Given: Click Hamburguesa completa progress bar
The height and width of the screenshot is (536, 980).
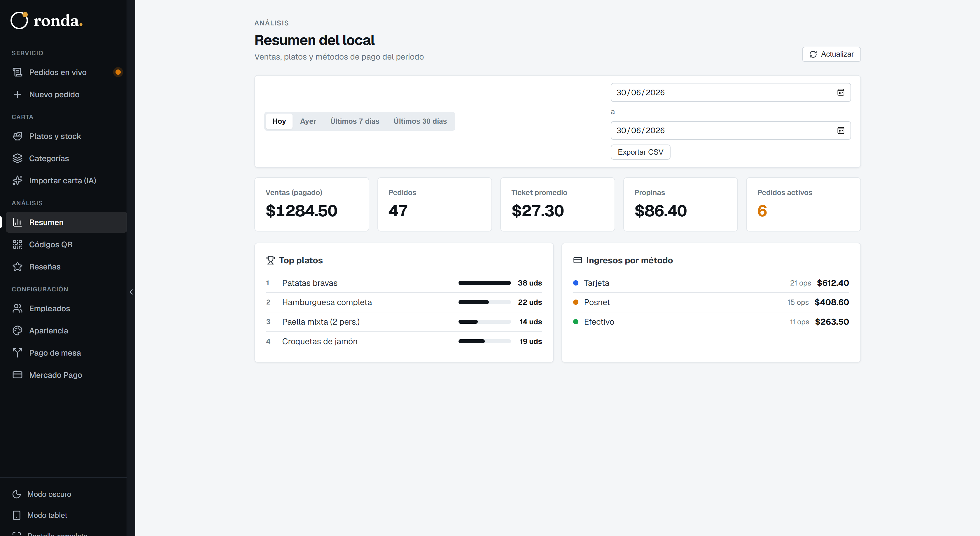Looking at the screenshot, I should pyautogui.click(x=484, y=302).
